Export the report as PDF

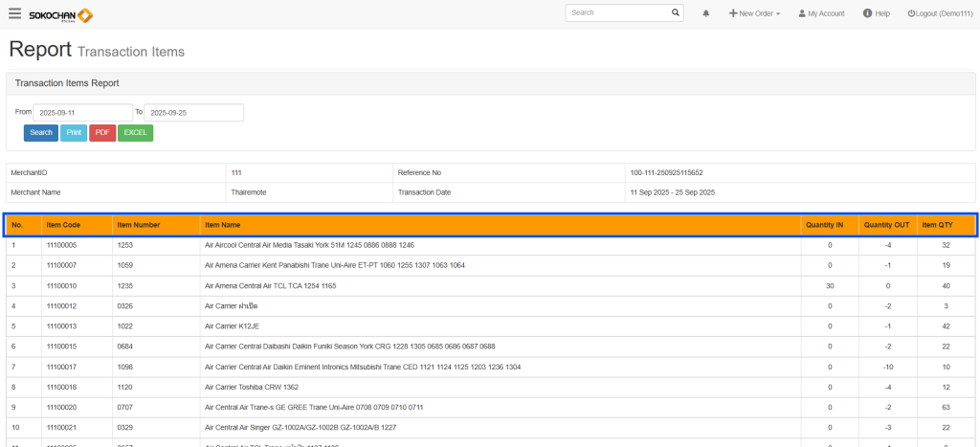click(x=102, y=132)
